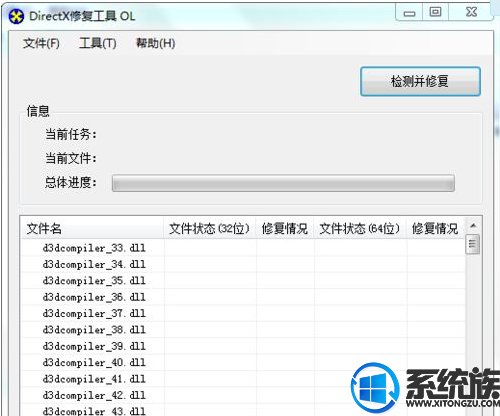Open the 文件(F) menu
500x416 pixels.
click(41, 43)
